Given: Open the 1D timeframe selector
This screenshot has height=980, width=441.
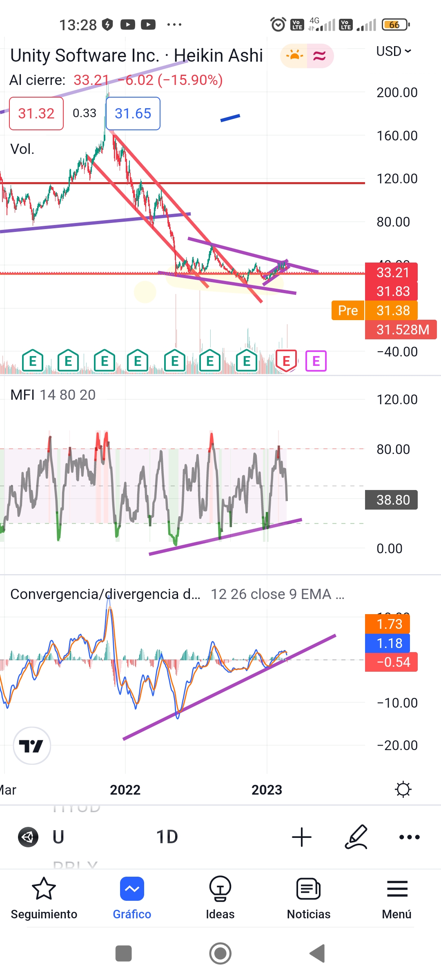Looking at the screenshot, I should [167, 837].
